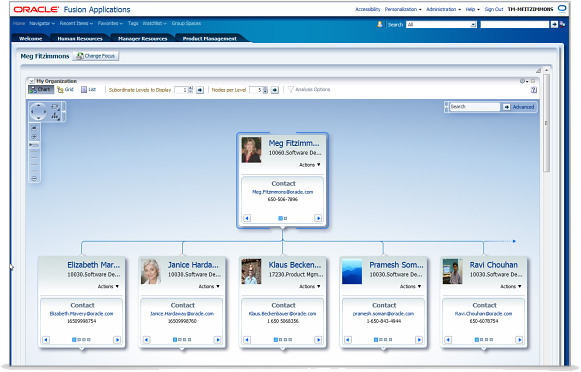
Task: Select the Chart view toggle
Action: (x=41, y=90)
